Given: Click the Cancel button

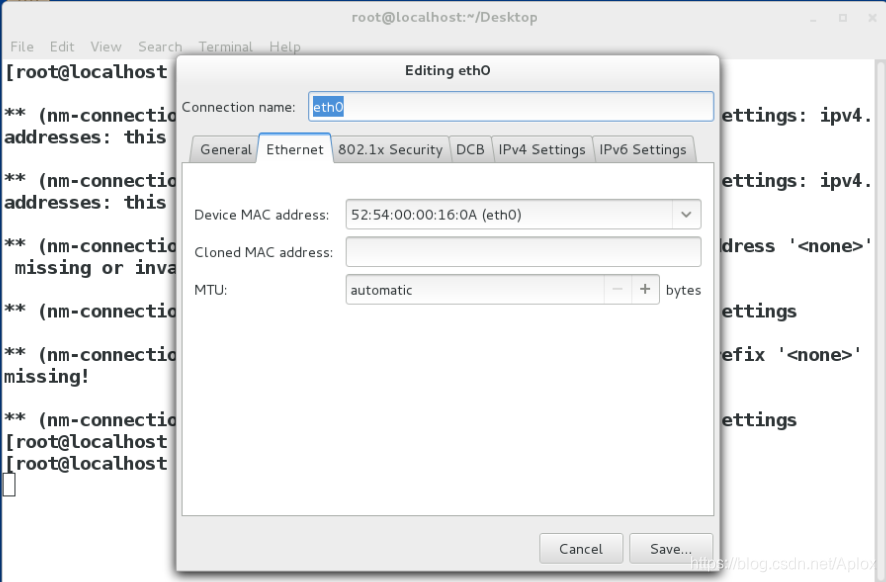Looking at the screenshot, I should point(581,549).
